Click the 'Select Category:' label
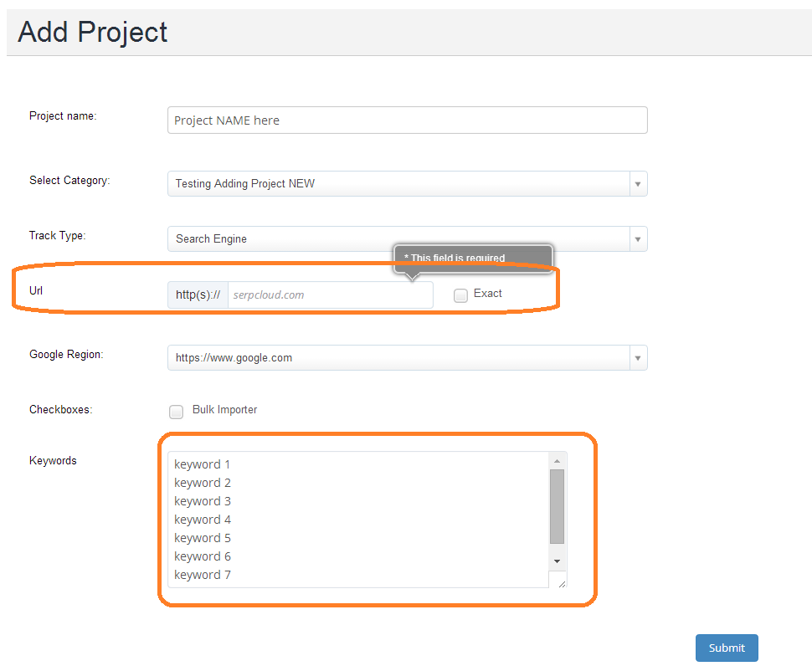Image resolution: width=812 pixels, height=671 pixels. coord(69,181)
